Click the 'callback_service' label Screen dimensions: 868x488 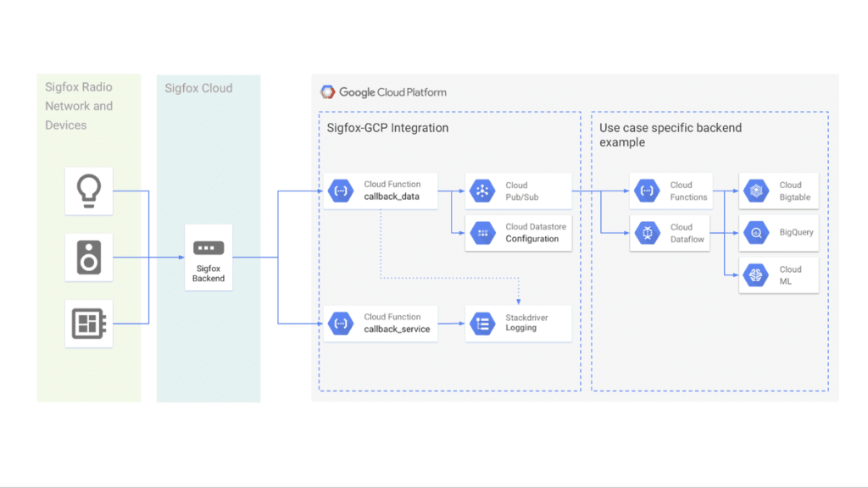pos(397,330)
